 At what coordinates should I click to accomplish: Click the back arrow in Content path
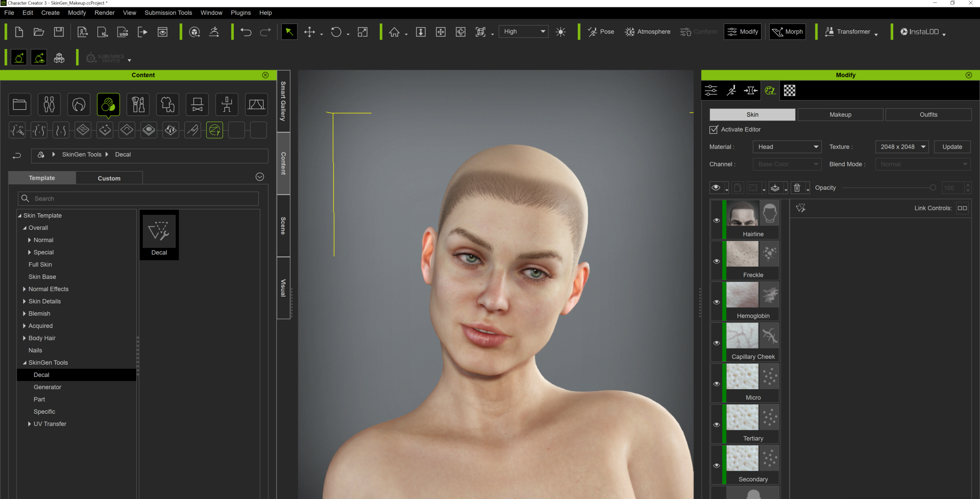click(17, 155)
